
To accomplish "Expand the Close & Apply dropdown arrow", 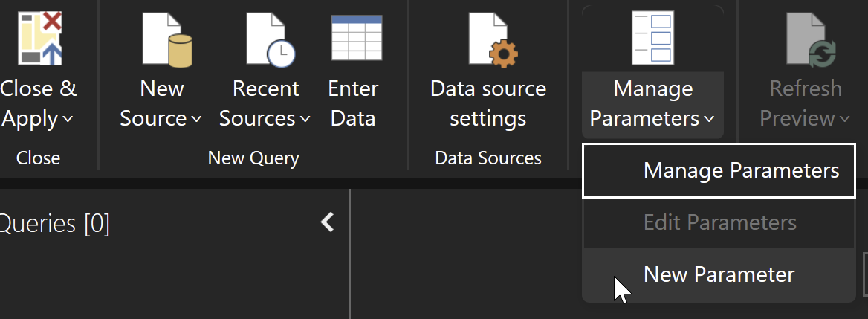I will tap(68, 120).
